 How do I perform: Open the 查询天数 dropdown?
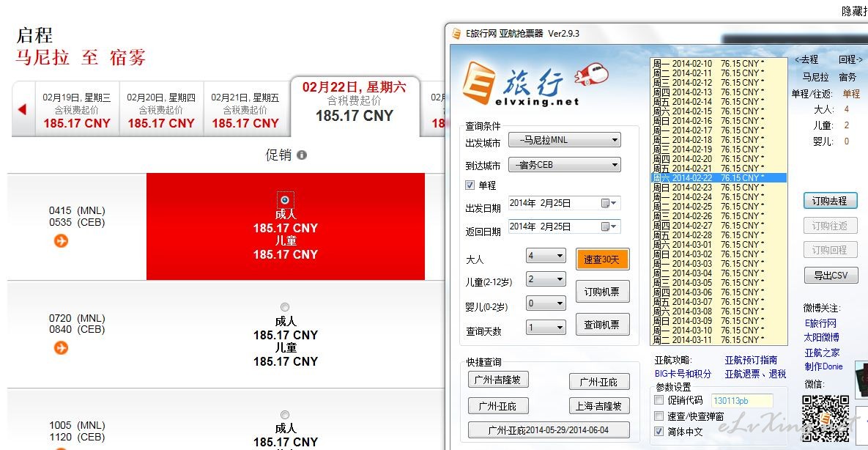click(546, 327)
